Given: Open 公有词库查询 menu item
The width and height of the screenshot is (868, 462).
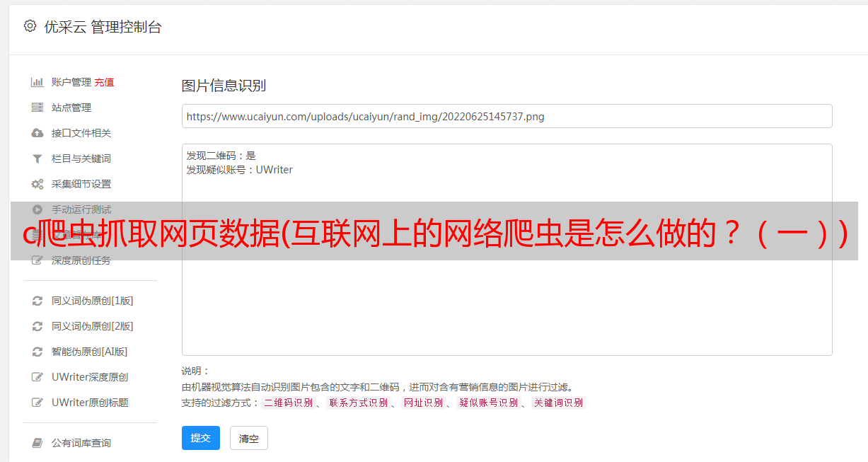Looking at the screenshot, I should (x=81, y=443).
